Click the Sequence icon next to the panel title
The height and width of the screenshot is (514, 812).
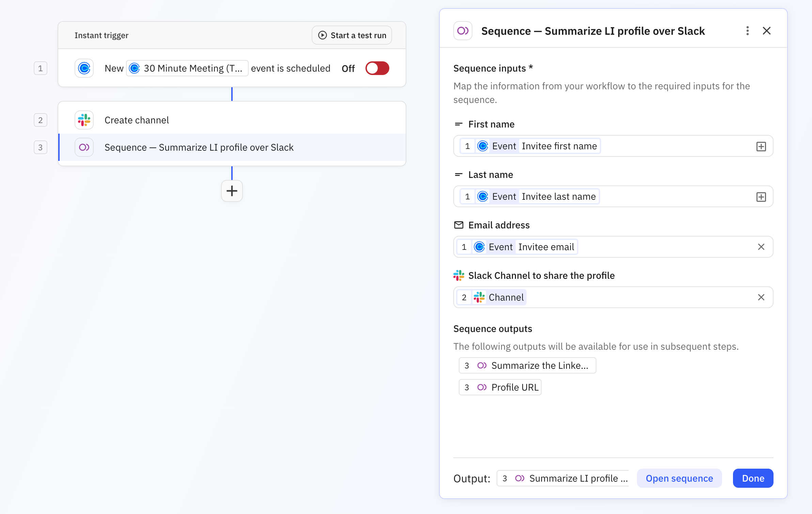pos(463,31)
